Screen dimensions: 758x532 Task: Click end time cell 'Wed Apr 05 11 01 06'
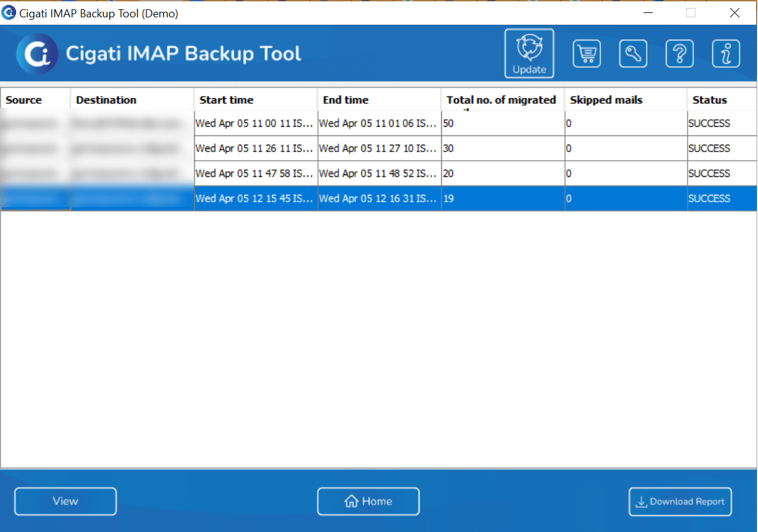pos(379,123)
